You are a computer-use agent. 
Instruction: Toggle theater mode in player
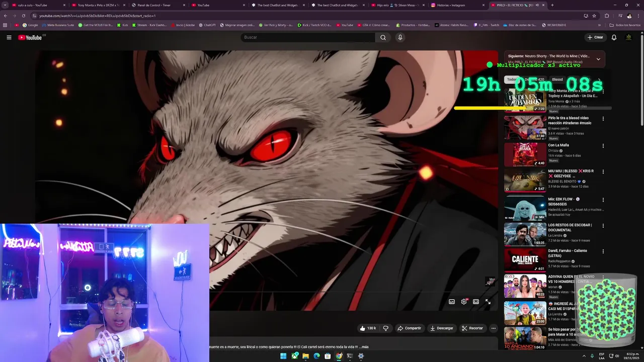click(x=476, y=302)
